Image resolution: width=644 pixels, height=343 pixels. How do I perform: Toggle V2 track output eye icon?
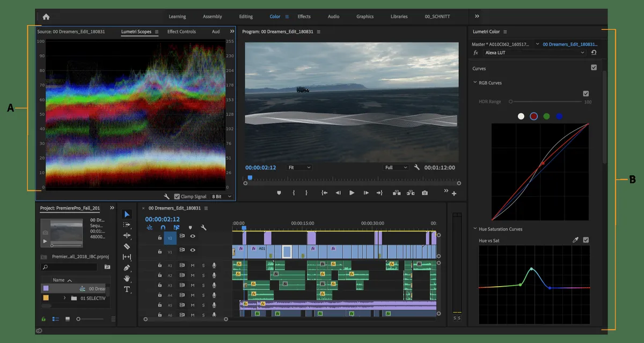(193, 236)
